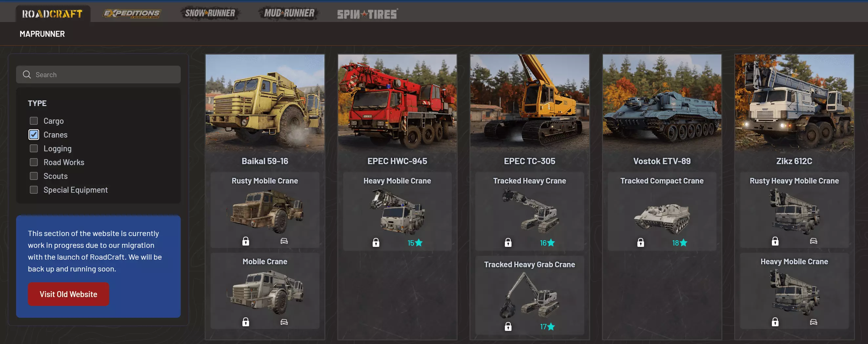The image size is (868, 344).
Task: Select the Rusty Heavy Mobile Crane image
Action: click(x=795, y=211)
